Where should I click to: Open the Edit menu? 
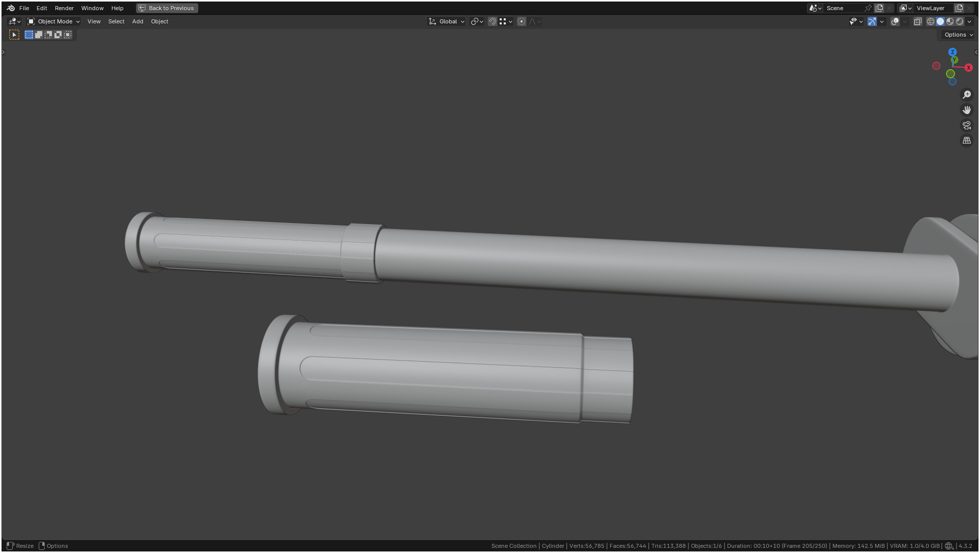(x=42, y=8)
